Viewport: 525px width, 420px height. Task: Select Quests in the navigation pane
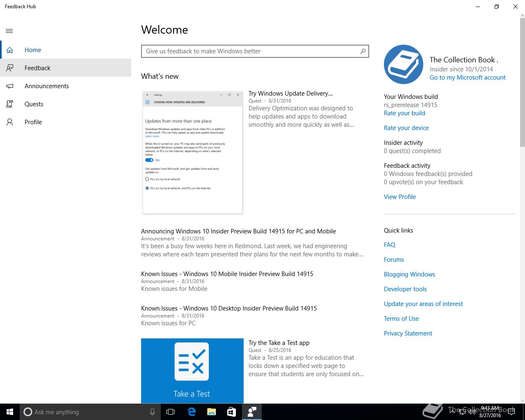coord(66,104)
